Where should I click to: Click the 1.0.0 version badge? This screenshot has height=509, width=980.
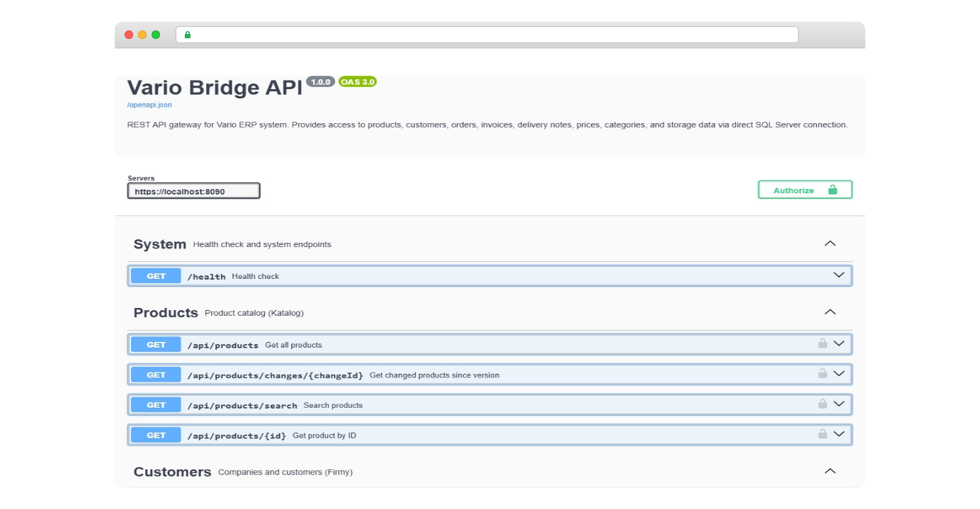(321, 82)
